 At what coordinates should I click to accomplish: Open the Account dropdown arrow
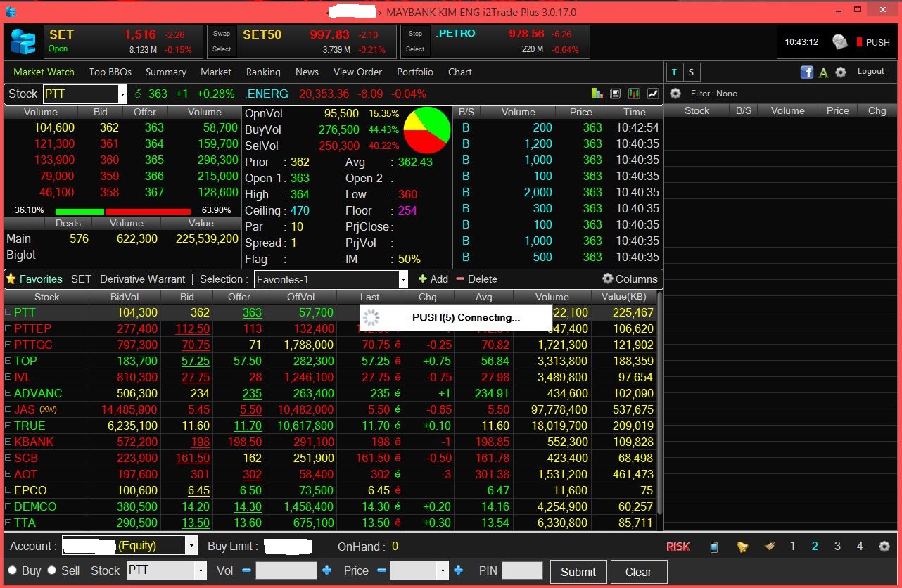[191, 546]
